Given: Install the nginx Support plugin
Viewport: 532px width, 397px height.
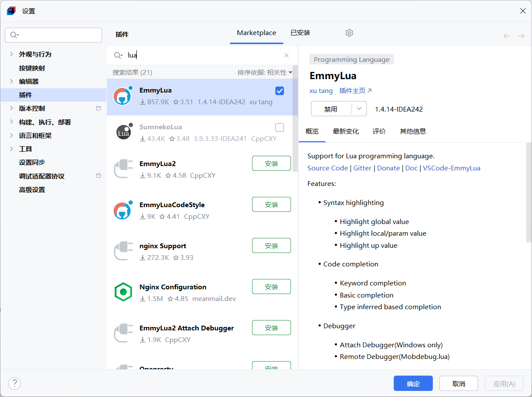Looking at the screenshot, I should (x=271, y=245).
